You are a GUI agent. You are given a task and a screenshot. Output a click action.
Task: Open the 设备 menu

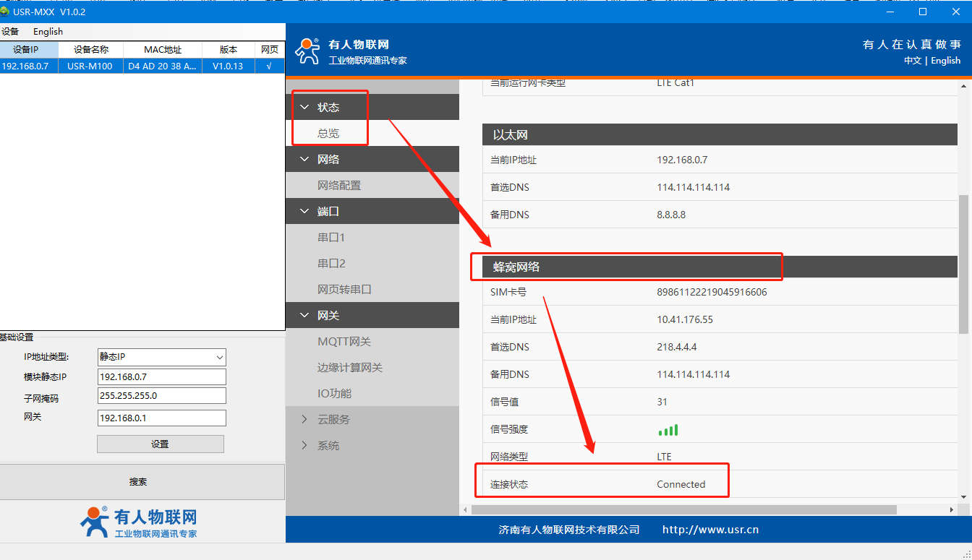tap(10, 32)
